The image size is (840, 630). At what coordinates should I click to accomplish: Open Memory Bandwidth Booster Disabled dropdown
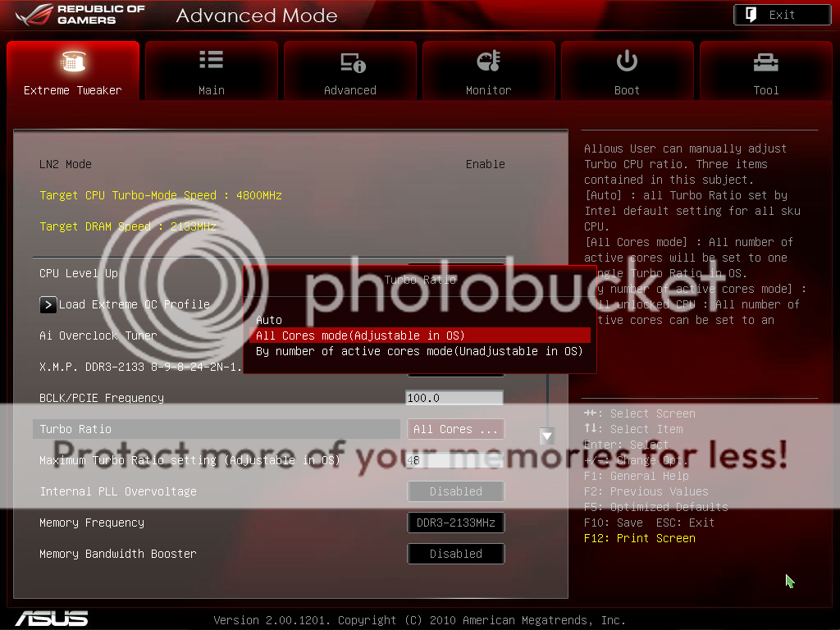point(456,554)
